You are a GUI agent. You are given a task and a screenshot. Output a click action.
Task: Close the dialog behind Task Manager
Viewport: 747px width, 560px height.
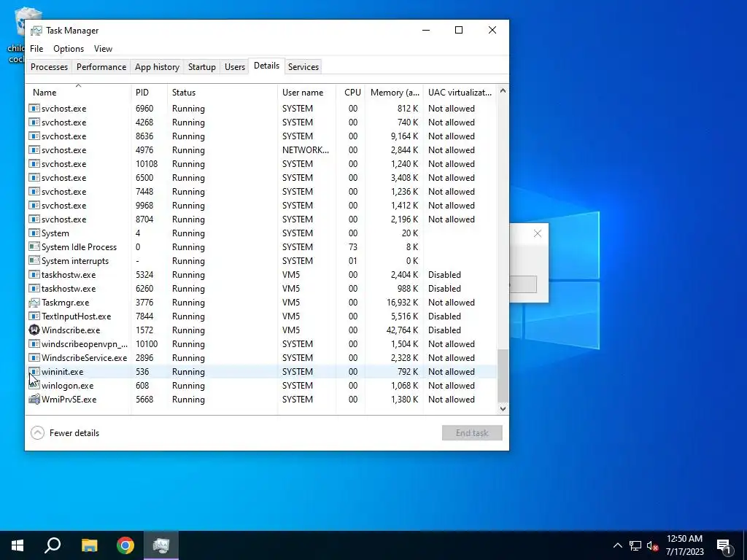[538, 233]
